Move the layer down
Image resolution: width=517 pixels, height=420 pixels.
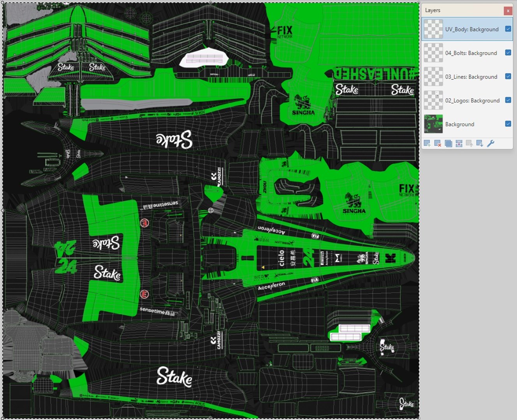pos(480,143)
